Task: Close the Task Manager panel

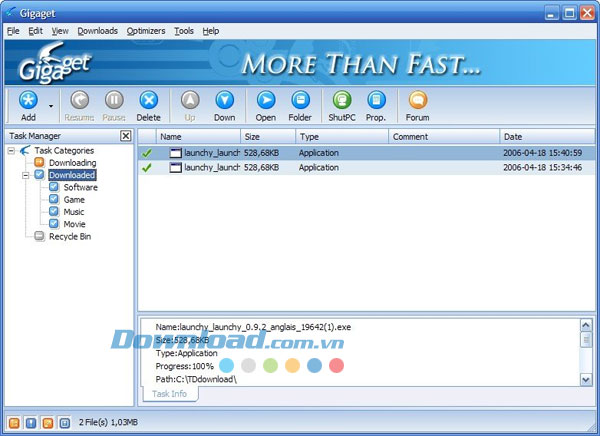Action: click(x=125, y=136)
